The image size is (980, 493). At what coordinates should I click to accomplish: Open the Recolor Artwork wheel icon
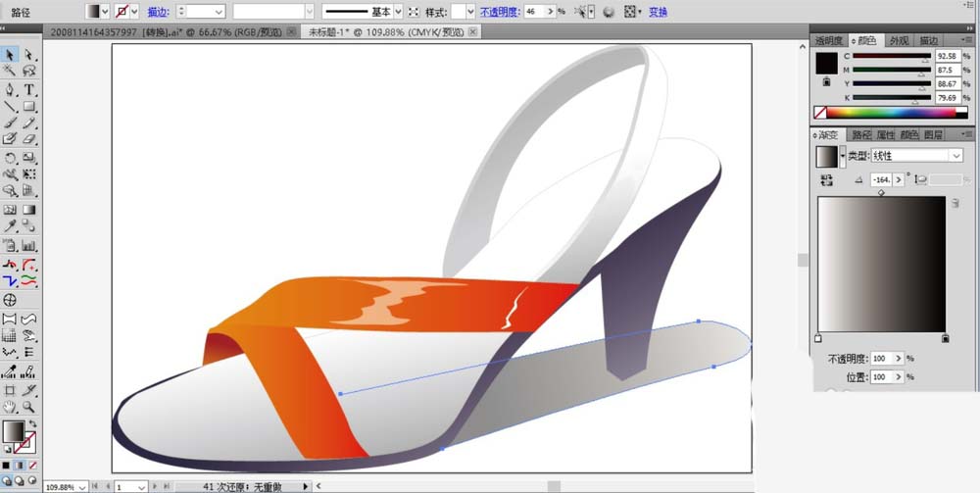610,11
